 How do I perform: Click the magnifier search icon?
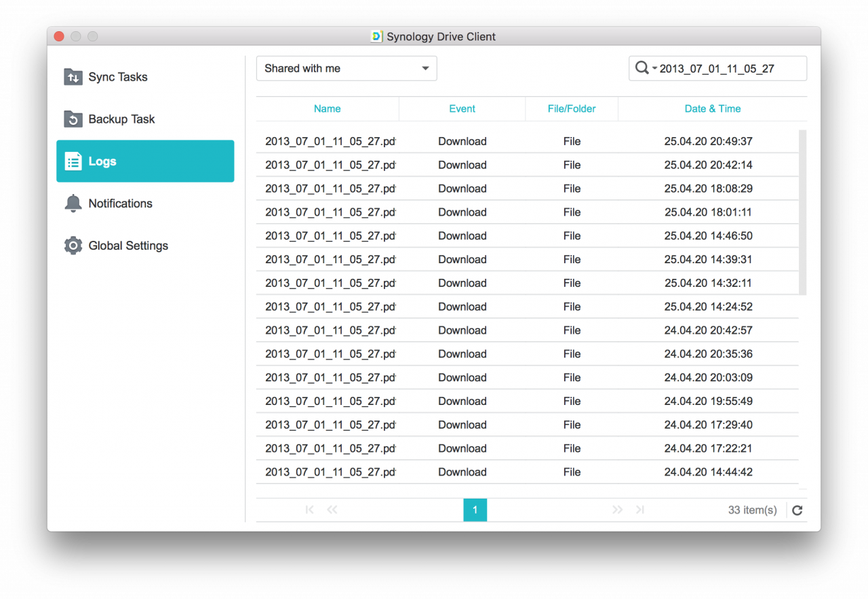pos(642,68)
